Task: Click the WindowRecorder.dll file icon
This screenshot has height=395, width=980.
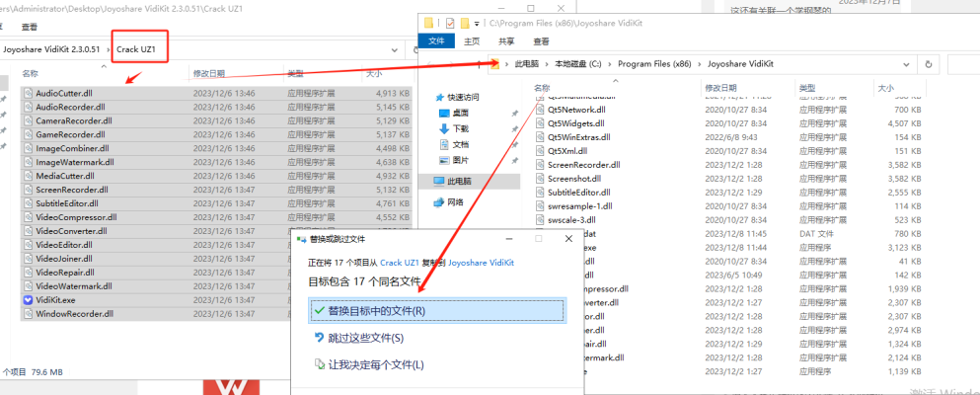Action: (x=28, y=314)
